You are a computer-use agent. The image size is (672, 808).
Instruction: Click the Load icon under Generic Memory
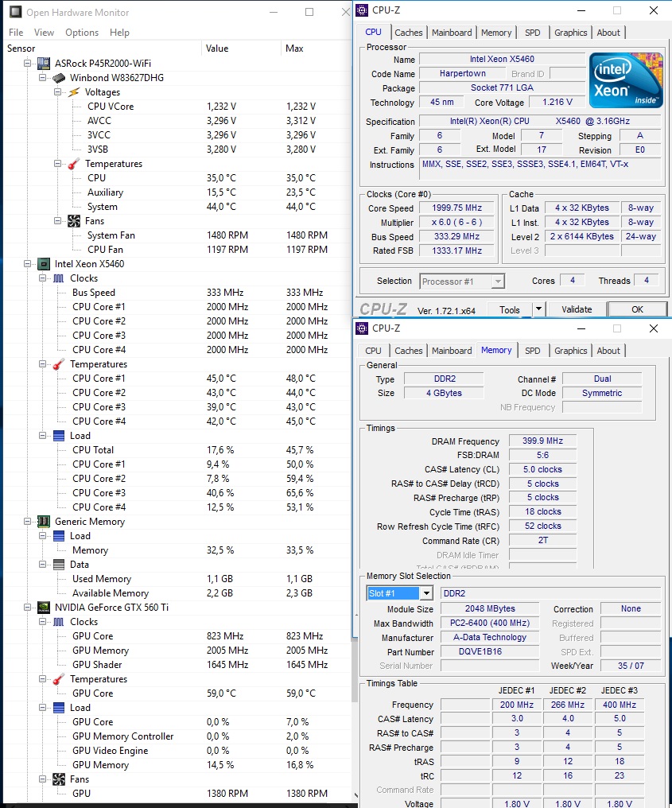pyautogui.click(x=59, y=536)
